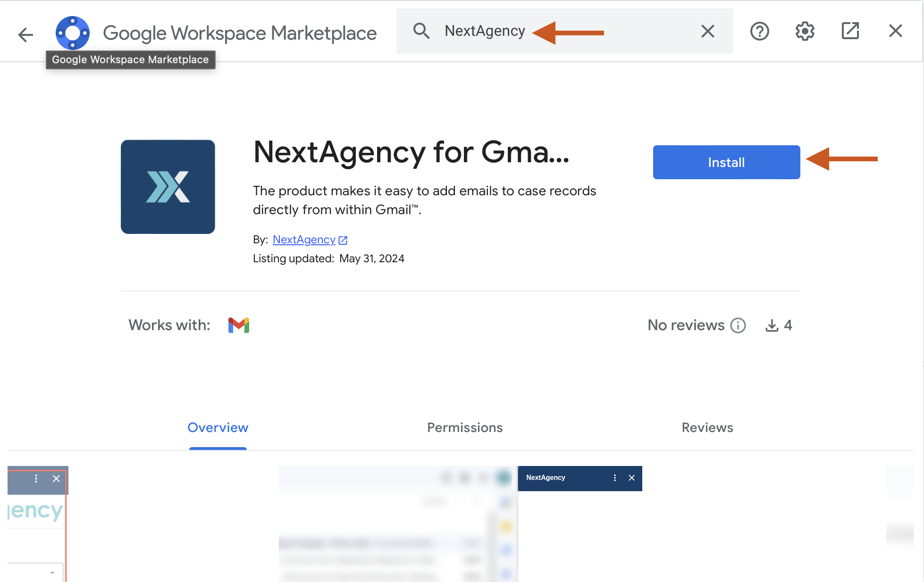Switch to the Reviews tab

[707, 427]
